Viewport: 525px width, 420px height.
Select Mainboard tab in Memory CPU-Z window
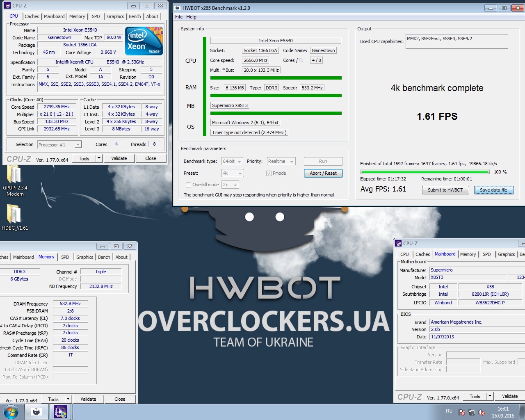(x=23, y=257)
